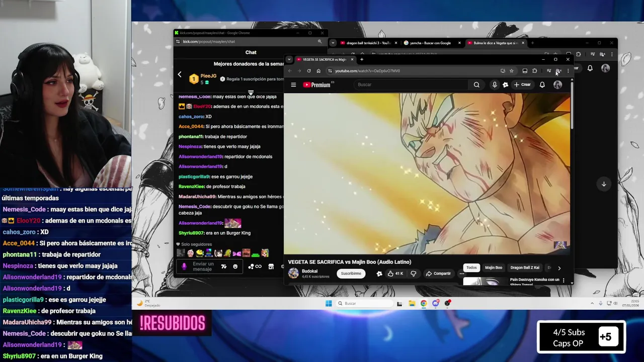Click the Vegeta video player

click(x=427, y=173)
